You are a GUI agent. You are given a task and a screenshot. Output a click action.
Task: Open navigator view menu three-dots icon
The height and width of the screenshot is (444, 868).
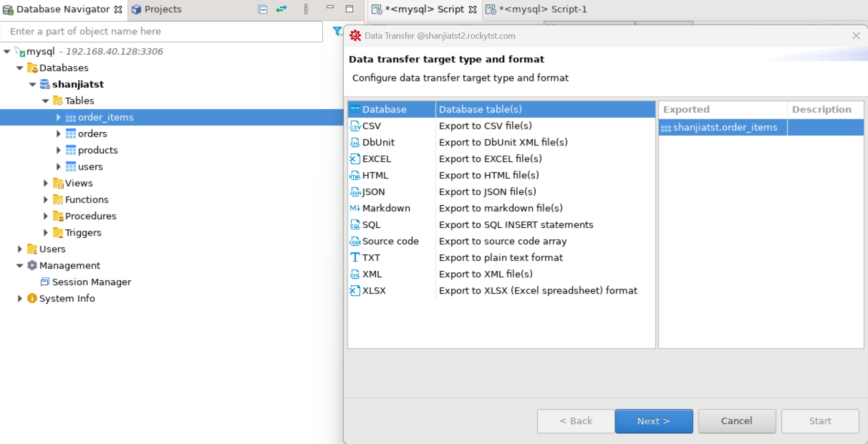tap(306, 9)
